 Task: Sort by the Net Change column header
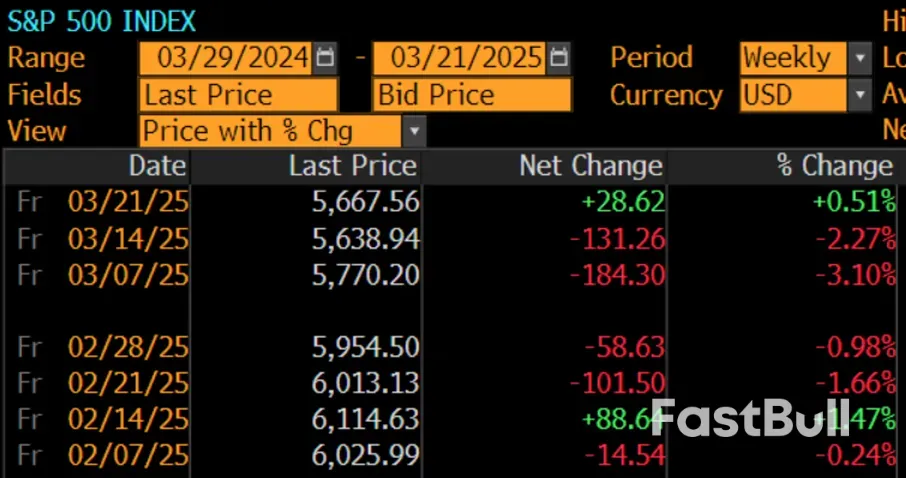pos(590,166)
